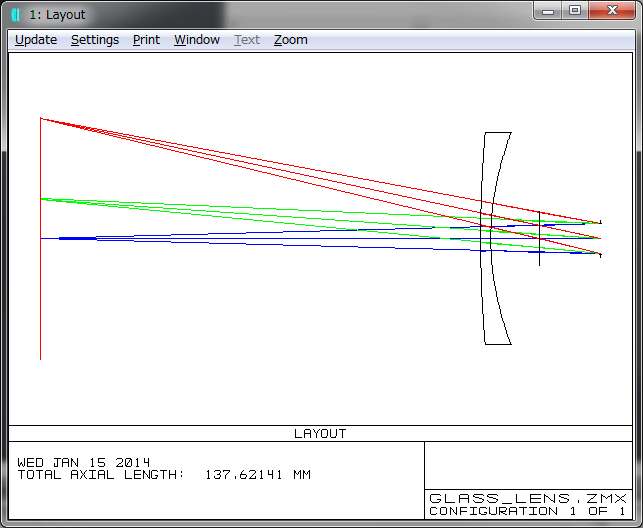Click 'CONFIGURATION 1 OF 1' text

pyautogui.click(x=527, y=511)
